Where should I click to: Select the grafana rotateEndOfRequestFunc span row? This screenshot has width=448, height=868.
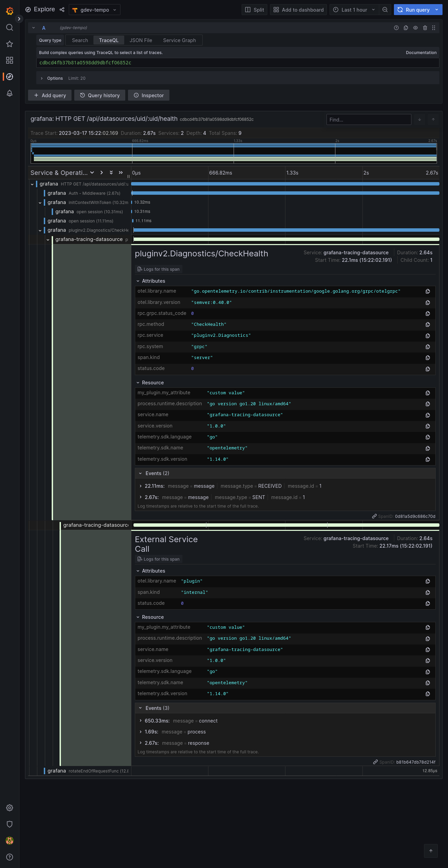(234, 771)
